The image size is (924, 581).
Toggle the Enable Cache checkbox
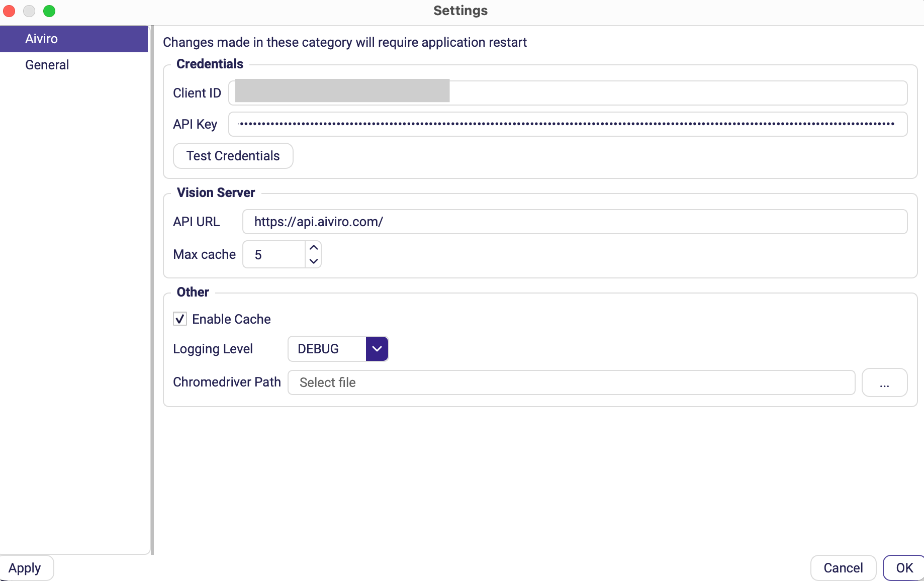(180, 319)
